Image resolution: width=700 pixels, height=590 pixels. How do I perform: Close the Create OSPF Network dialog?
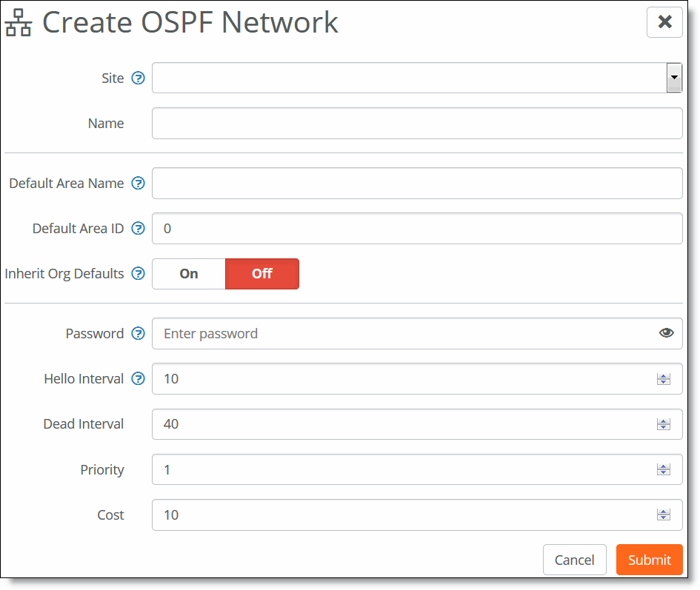[664, 22]
